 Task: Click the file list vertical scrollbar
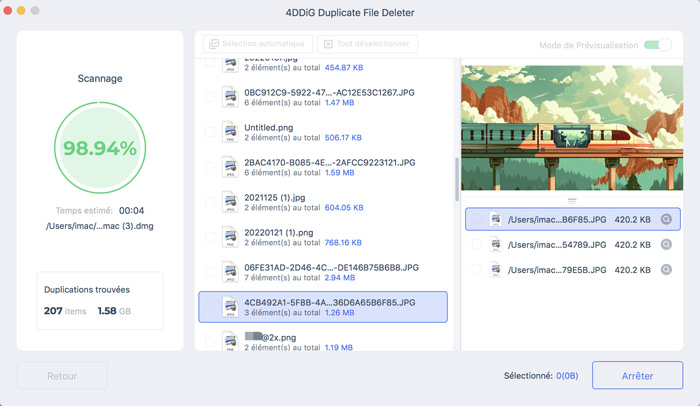(x=457, y=180)
